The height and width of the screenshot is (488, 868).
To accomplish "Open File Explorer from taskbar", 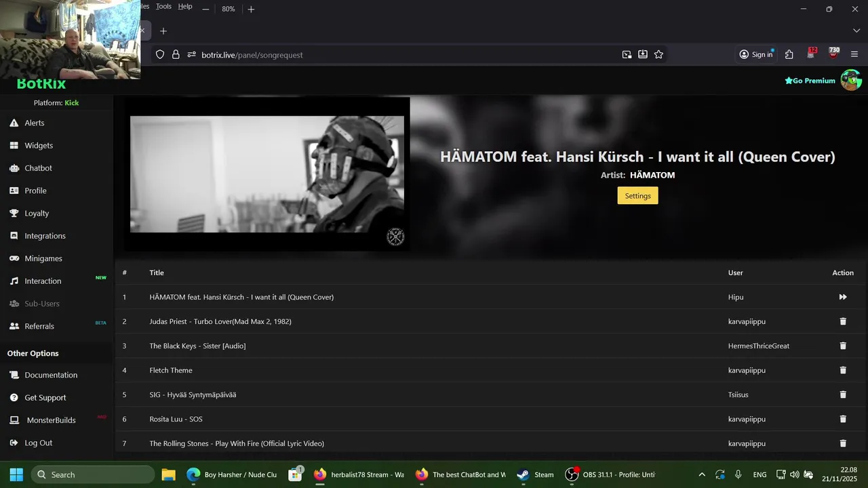I will (x=168, y=474).
